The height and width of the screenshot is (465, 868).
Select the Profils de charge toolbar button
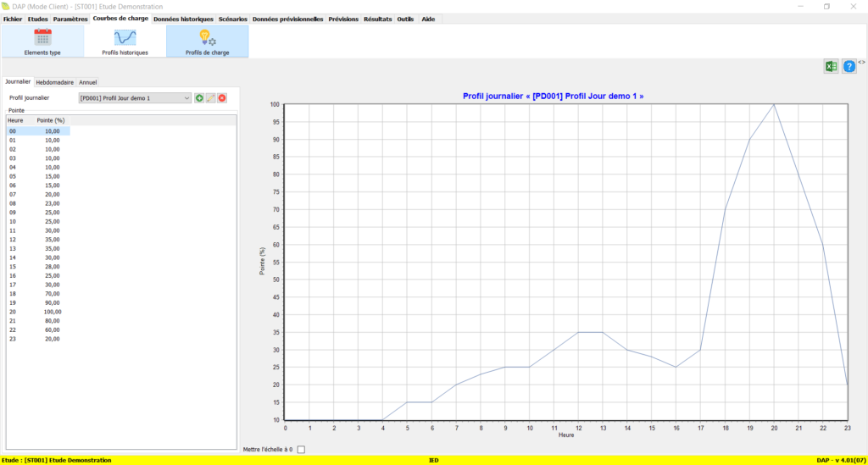pyautogui.click(x=207, y=42)
